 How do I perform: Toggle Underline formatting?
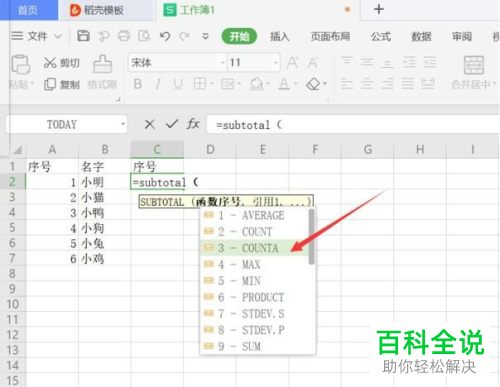(178, 84)
